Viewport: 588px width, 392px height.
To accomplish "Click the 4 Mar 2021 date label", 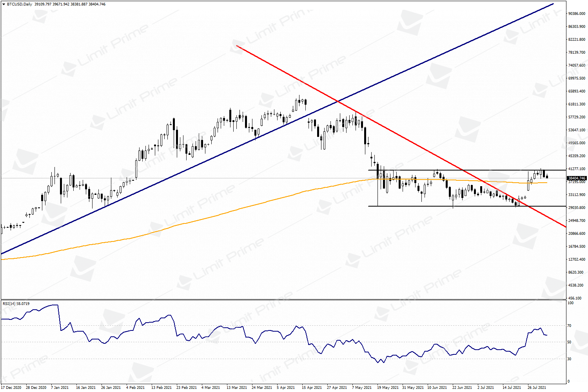I will click(x=211, y=388).
